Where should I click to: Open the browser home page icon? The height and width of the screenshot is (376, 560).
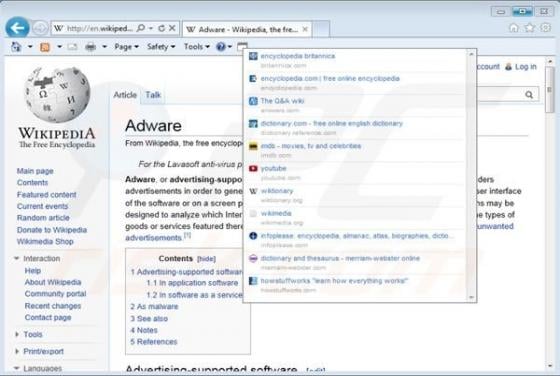tap(514, 28)
